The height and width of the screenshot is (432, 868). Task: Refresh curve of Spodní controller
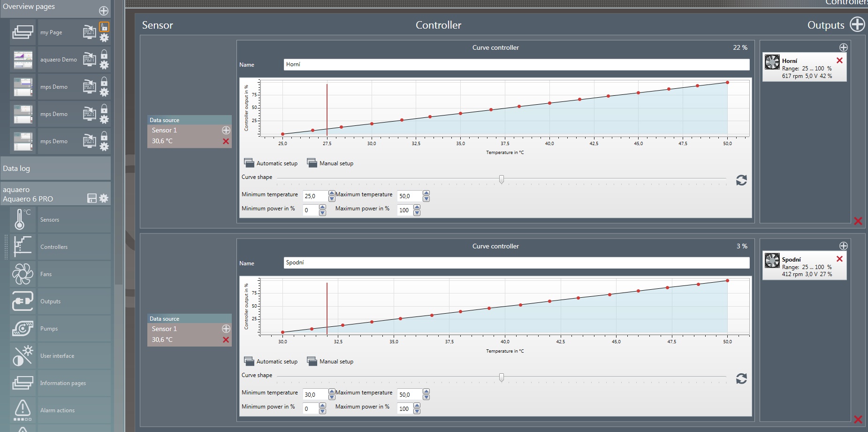point(741,378)
